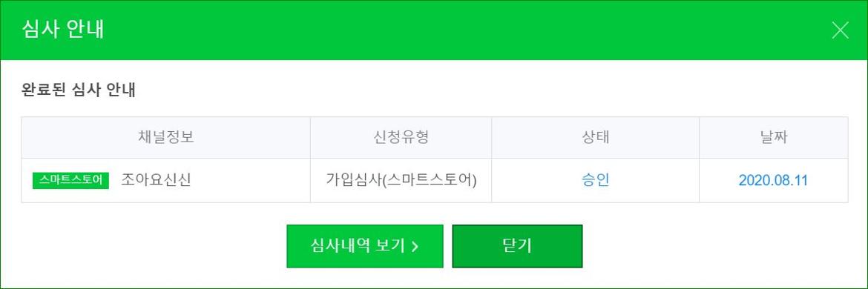The image size is (868, 289).
Task: Select the 상태 column header
Action: coord(595,138)
